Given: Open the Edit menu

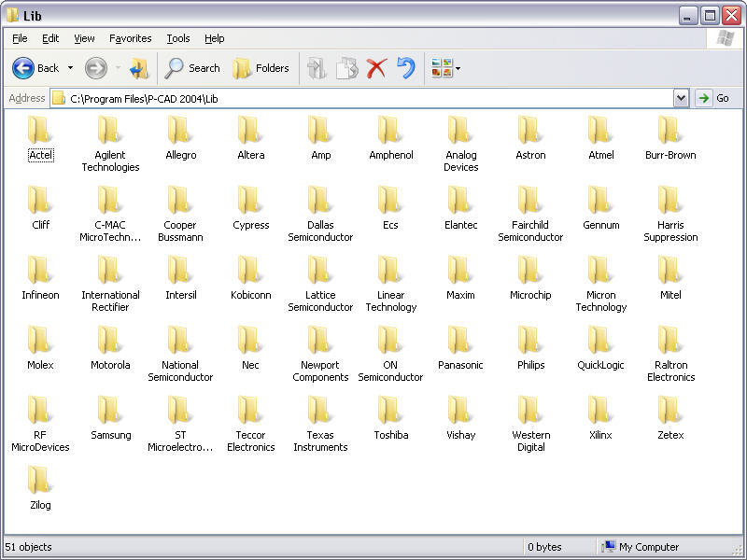Looking at the screenshot, I should [x=50, y=38].
